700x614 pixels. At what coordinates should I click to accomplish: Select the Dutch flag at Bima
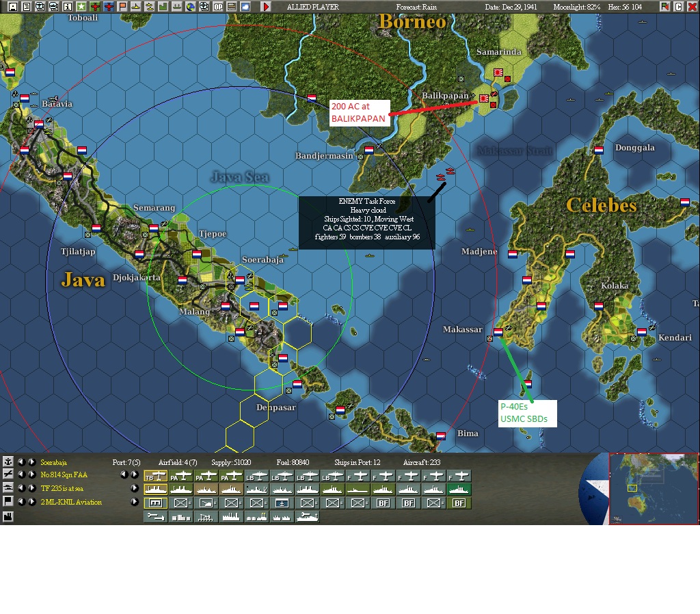pos(441,436)
